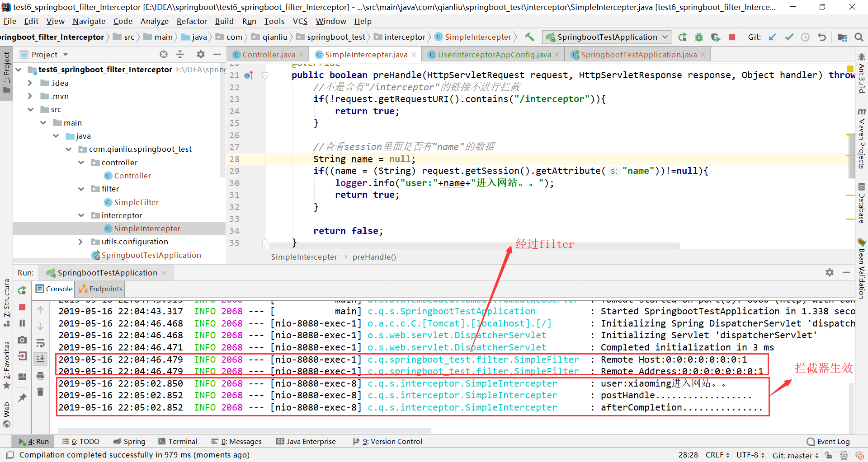The width and height of the screenshot is (868, 462).
Task: Toggle the Structure tool window
Action: tap(6, 303)
